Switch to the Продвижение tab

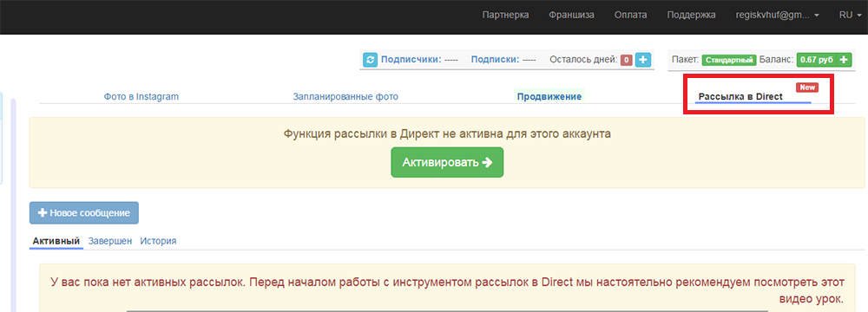[x=549, y=96]
